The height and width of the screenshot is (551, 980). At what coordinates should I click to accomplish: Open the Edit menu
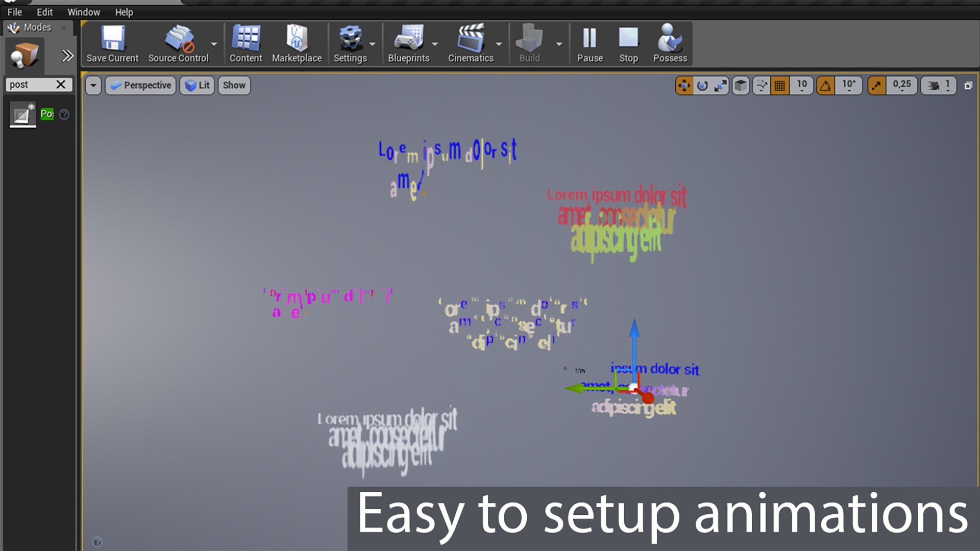pos(44,12)
